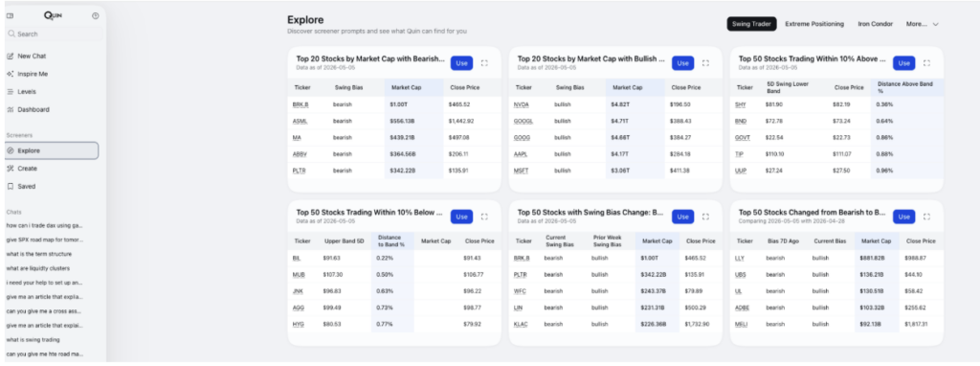This screenshot has height=366, width=980.
Task: Select the Swing Trader tab
Action: [x=752, y=24]
